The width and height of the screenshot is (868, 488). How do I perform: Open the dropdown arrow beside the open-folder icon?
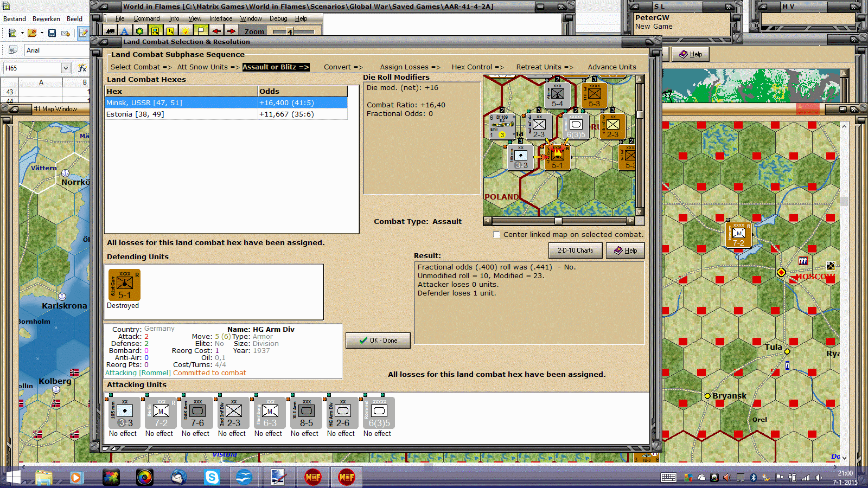(x=42, y=33)
